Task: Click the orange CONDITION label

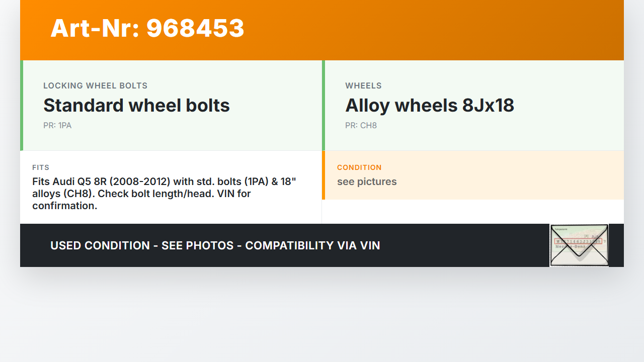Action: 359,167
